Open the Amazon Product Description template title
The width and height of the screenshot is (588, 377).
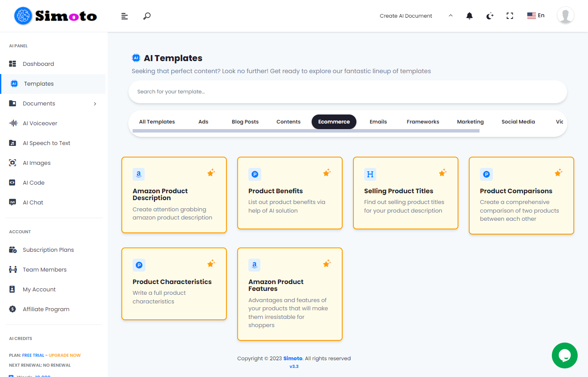160,195
